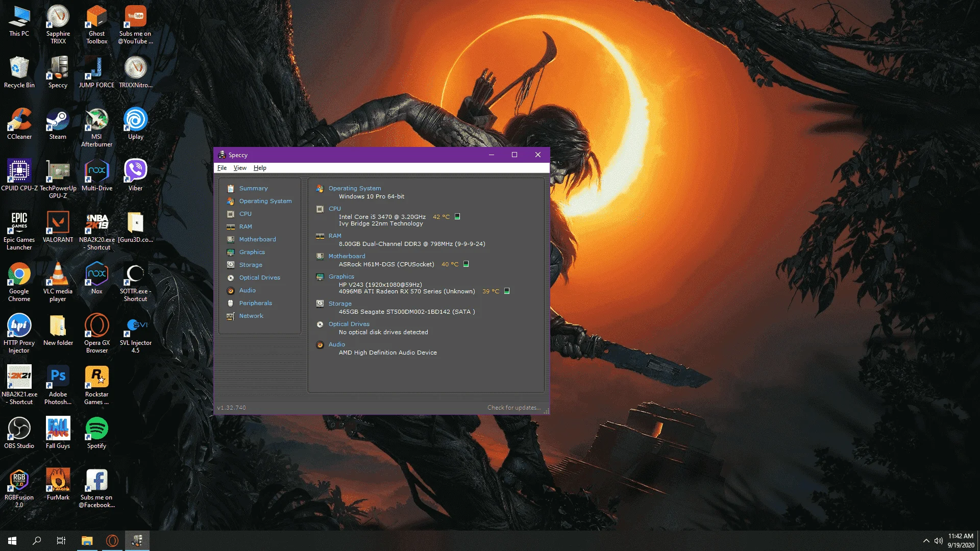Viewport: 980px width, 551px height.
Task: Open the Spotify desktop icon
Action: tap(96, 433)
